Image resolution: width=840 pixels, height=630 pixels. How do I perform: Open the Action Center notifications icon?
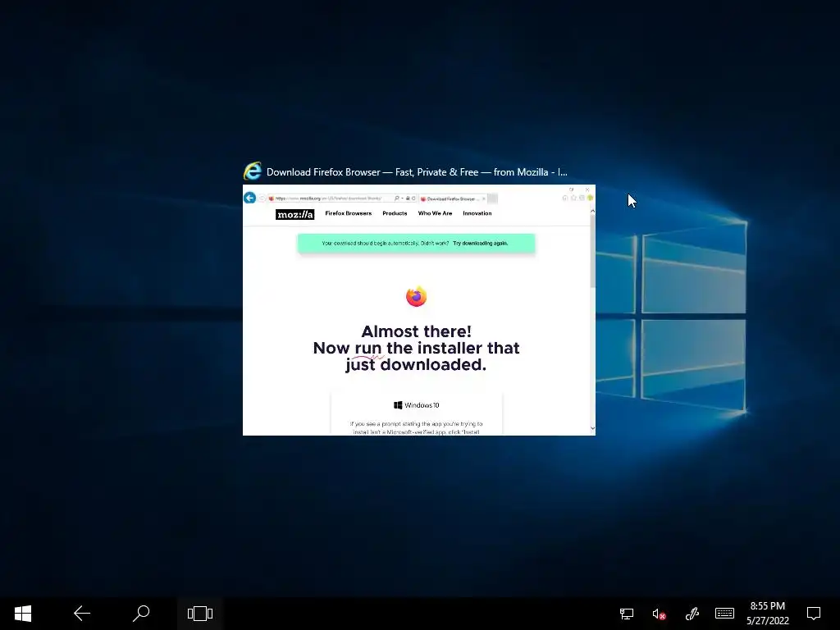(x=814, y=614)
